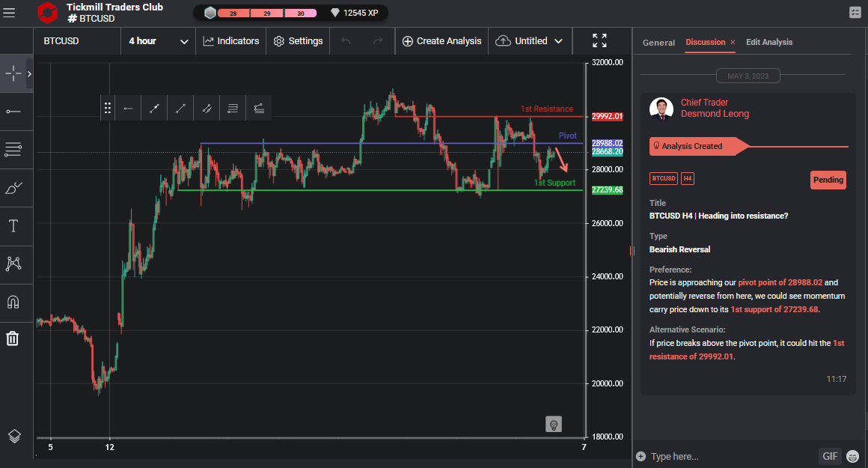Pick the last floating toolbar channel tool

tap(258, 108)
